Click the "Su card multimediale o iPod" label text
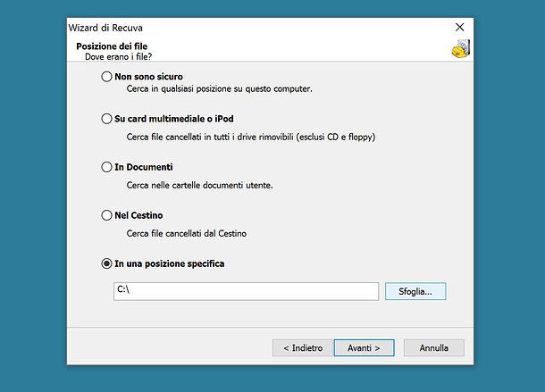This screenshot has width=545, height=392. coord(174,119)
